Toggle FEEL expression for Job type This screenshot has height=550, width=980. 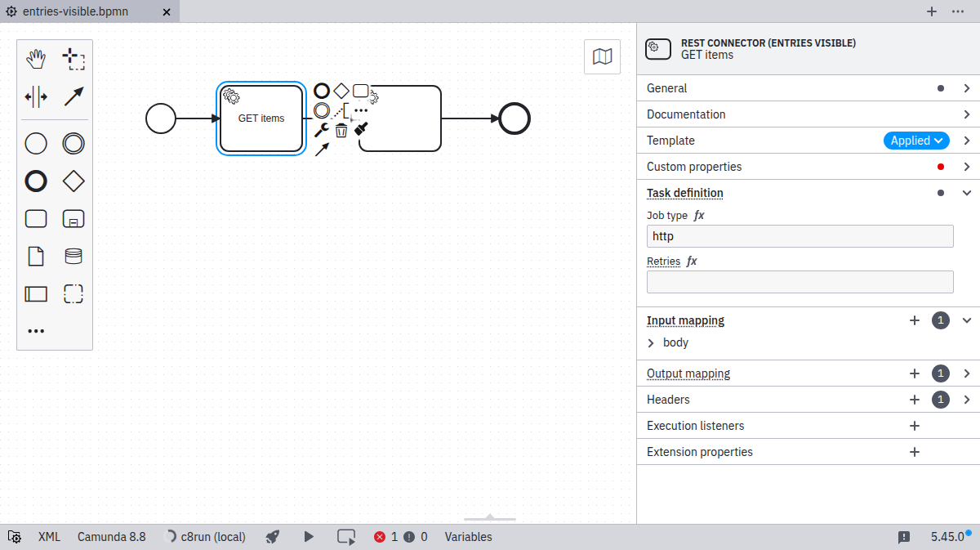click(x=699, y=216)
